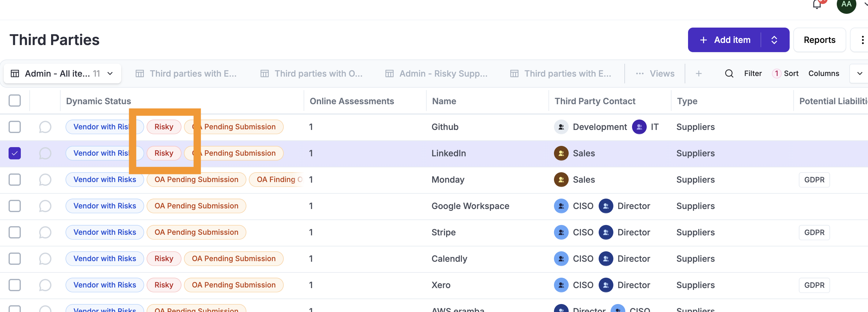The width and height of the screenshot is (868, 312).
Task: Open the Views overflow menu
Action: click(x=655, y=74)
